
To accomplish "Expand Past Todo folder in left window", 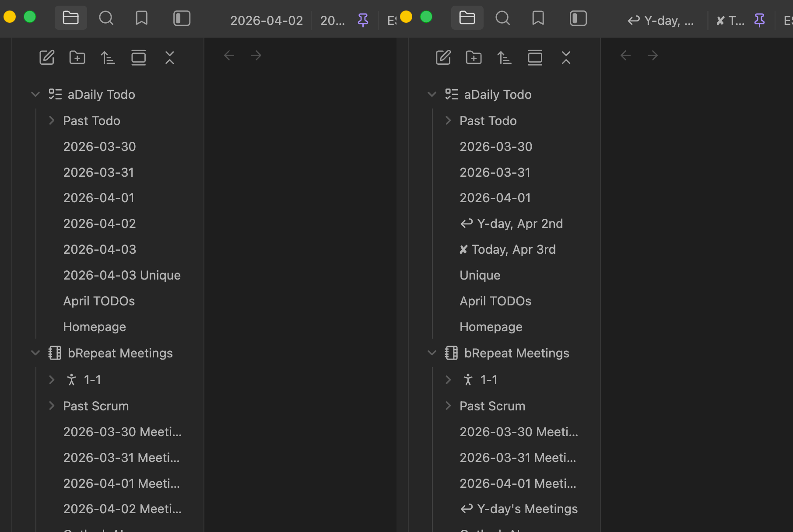I will click(52, 120).
